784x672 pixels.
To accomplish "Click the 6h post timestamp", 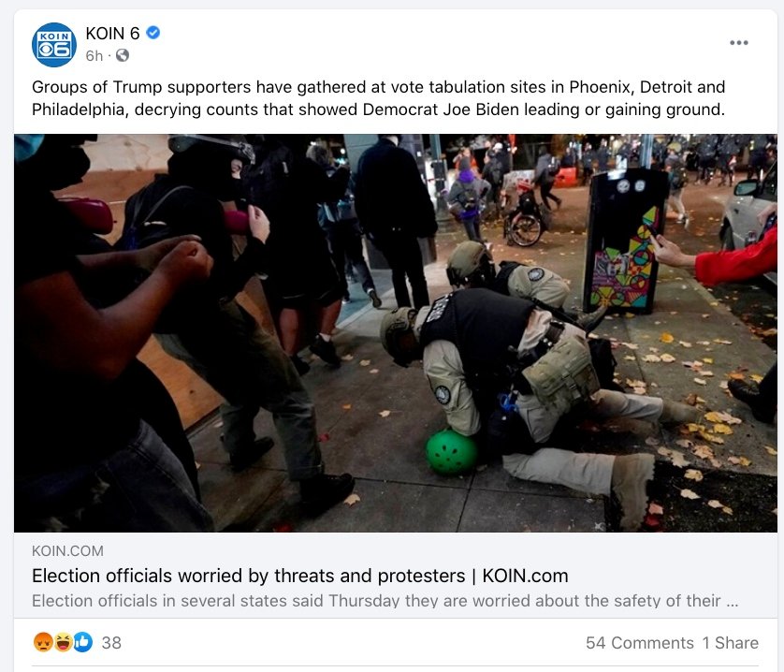I will pos(94,55).
